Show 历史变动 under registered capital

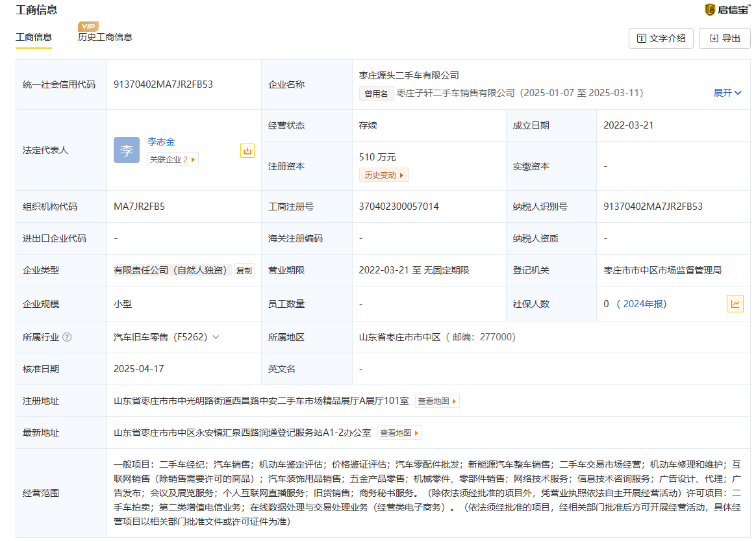pos(383,175)
